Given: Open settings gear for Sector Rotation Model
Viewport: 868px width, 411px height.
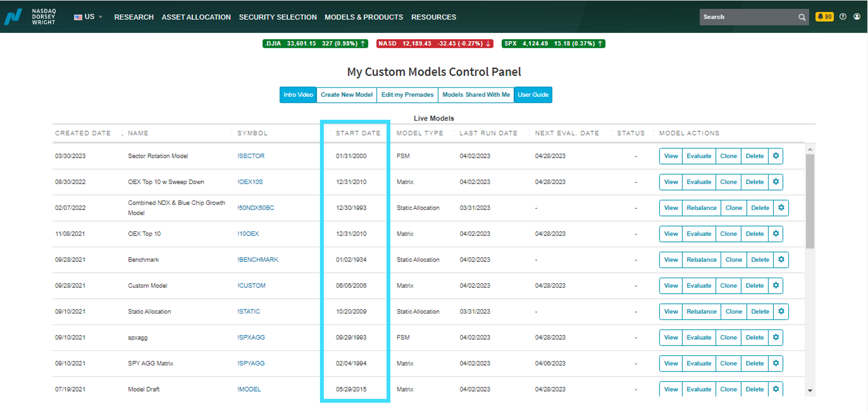Looking at the screenshot, I should 776,156.
